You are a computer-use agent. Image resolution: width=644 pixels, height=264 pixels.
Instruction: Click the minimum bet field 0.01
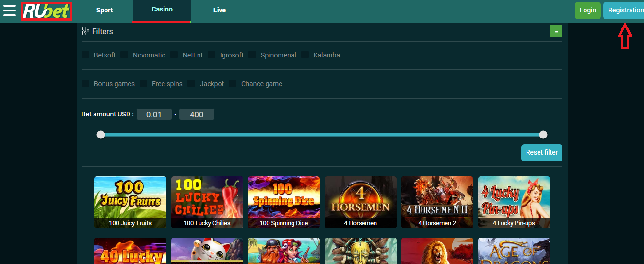click(154, 115)
